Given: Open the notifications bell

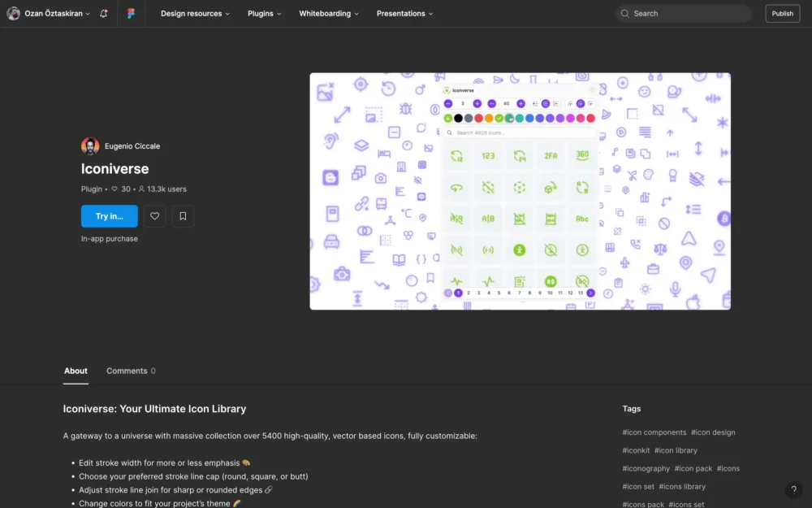Looking at the screenshot, I should coord(104,14).
